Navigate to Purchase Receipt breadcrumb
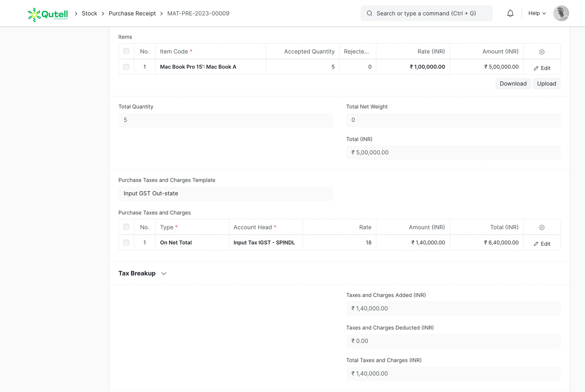 tap(132, 13)
